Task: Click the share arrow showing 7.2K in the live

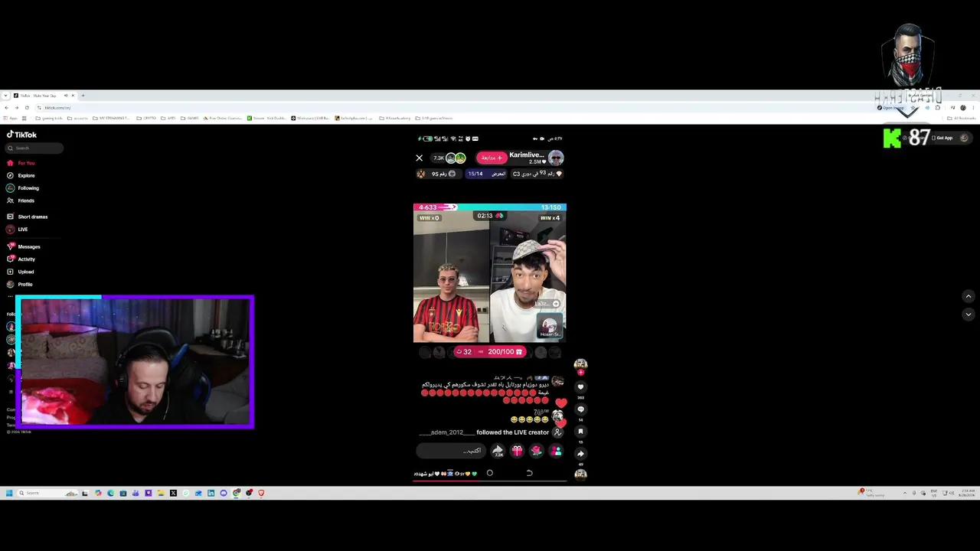Action: tap(498, 452)
